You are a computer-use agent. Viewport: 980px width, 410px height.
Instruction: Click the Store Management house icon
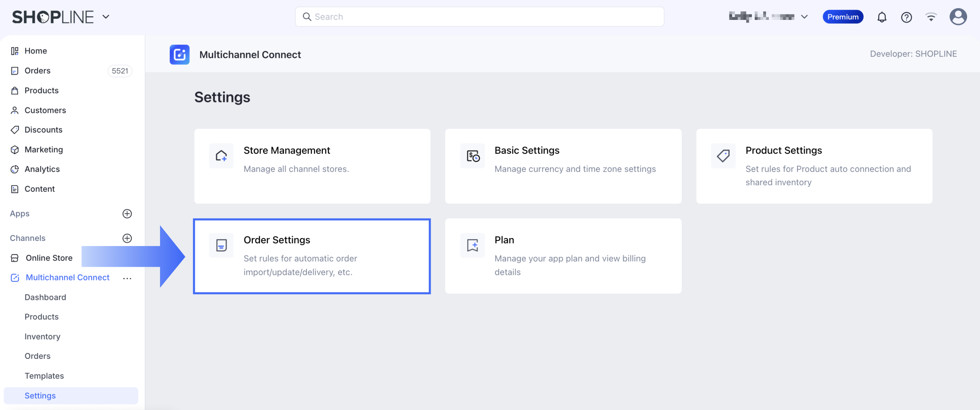[221, 156]
